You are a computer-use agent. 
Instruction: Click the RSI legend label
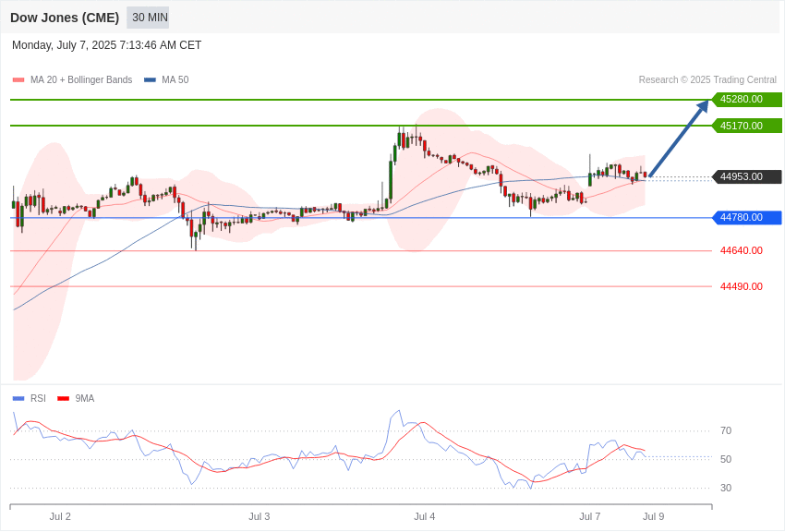tap(38, 399)
